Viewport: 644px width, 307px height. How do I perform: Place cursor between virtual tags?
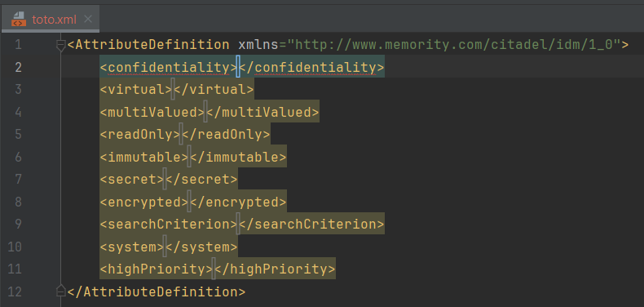coord(173,89)
